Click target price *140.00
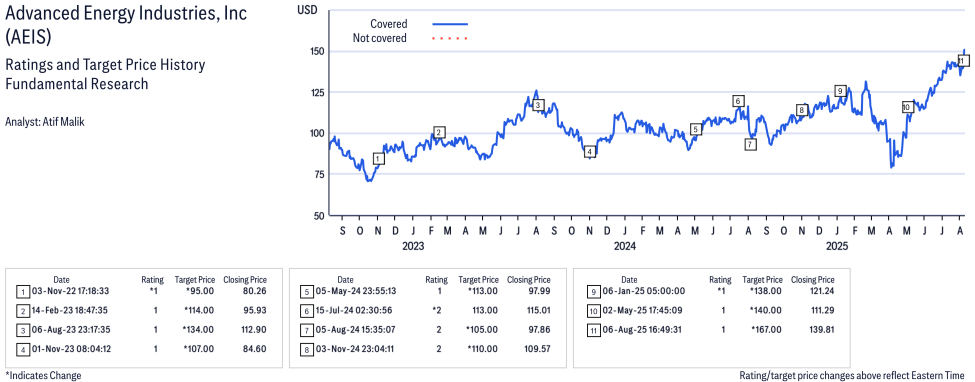 pyautogui.click(x=767, y=310)
